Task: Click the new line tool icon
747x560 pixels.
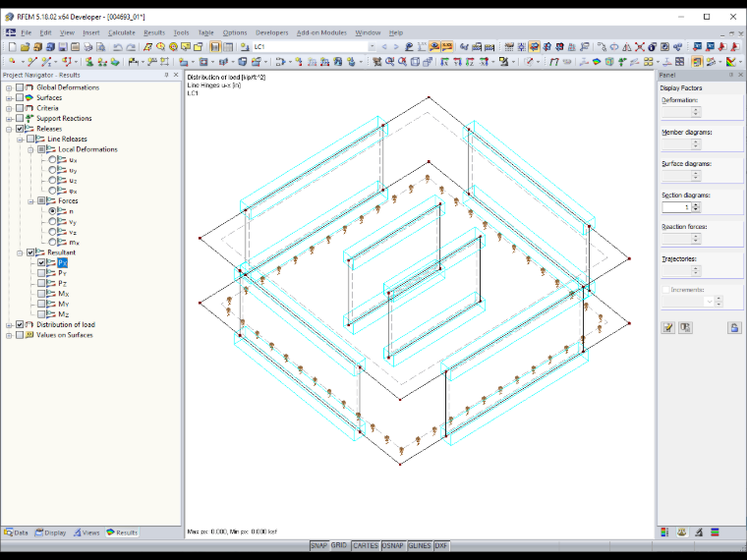Action: (x=31, y=62)
